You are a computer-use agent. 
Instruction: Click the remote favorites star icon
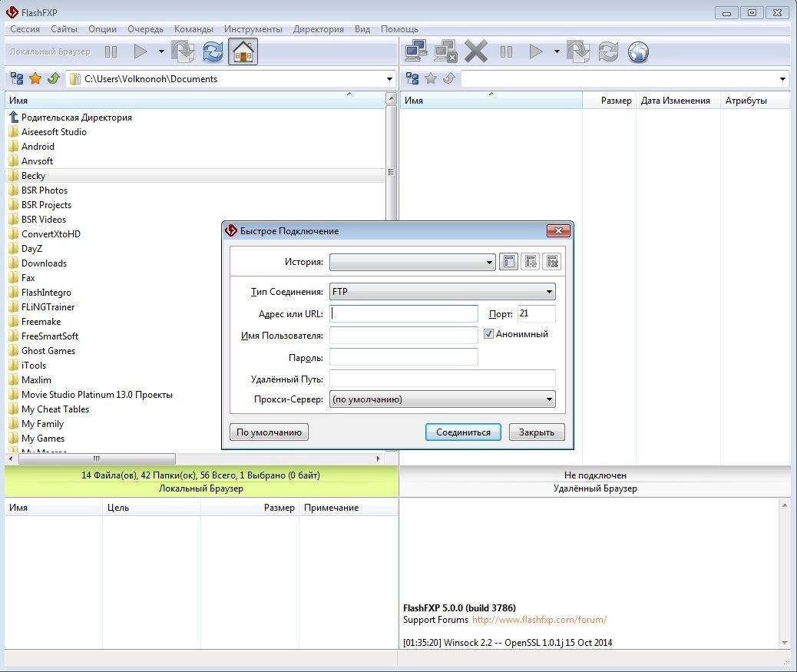(x=431, y=78)
